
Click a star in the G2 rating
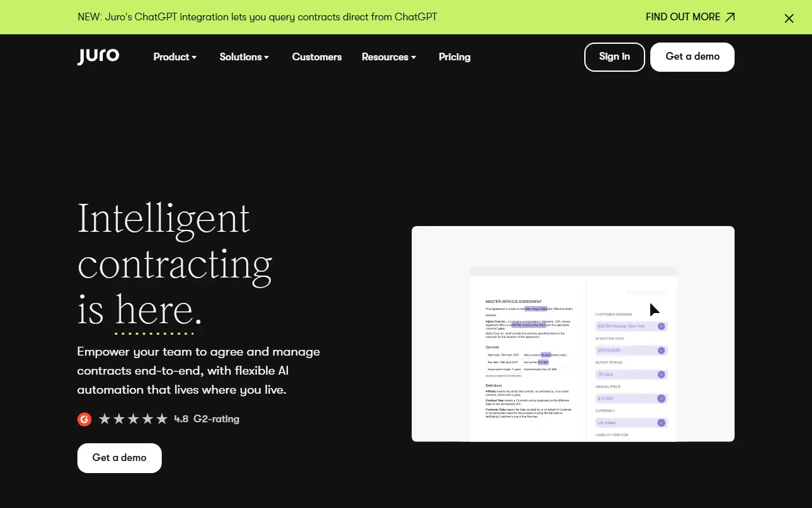[x=134, y=418]
